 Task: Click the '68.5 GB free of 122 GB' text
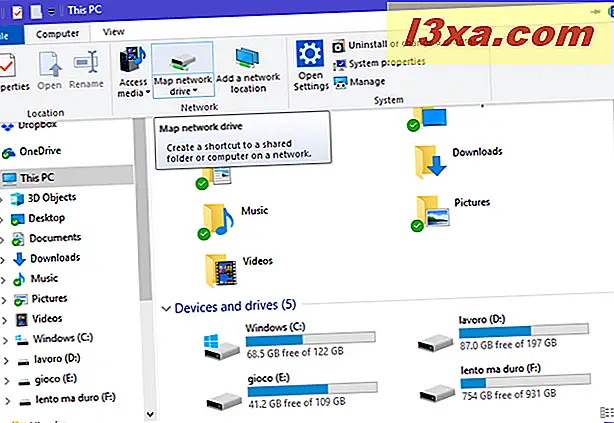295,352
